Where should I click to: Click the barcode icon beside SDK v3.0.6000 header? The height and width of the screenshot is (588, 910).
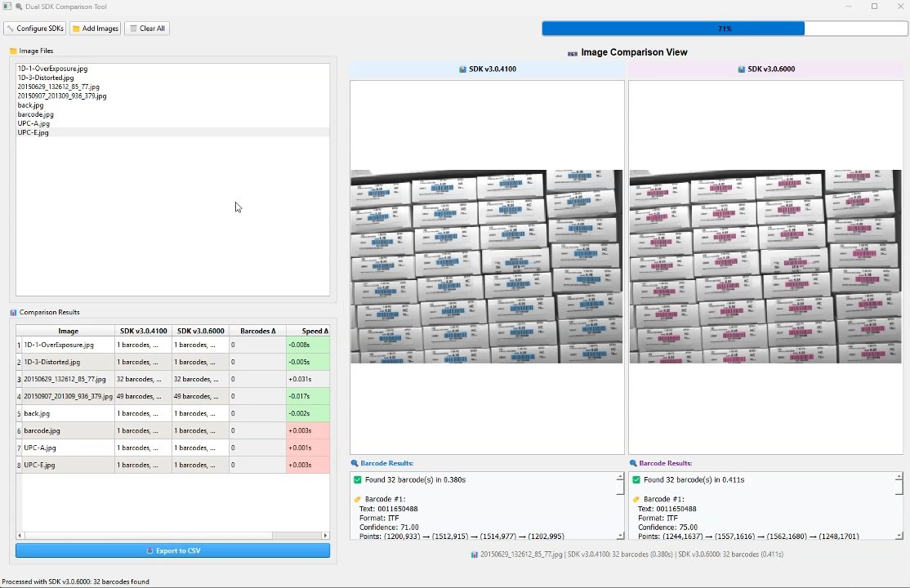pyautogui.click(x=741, y=69)
